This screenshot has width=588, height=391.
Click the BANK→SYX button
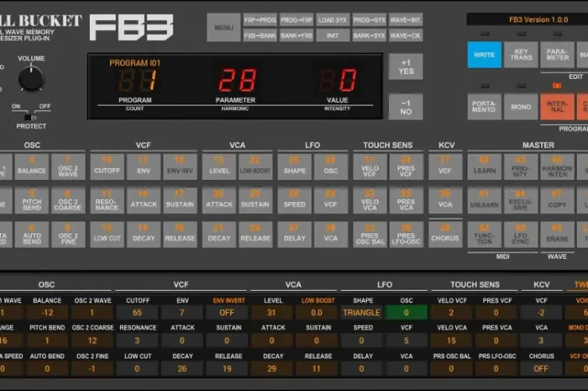click(x=369, y=35)
